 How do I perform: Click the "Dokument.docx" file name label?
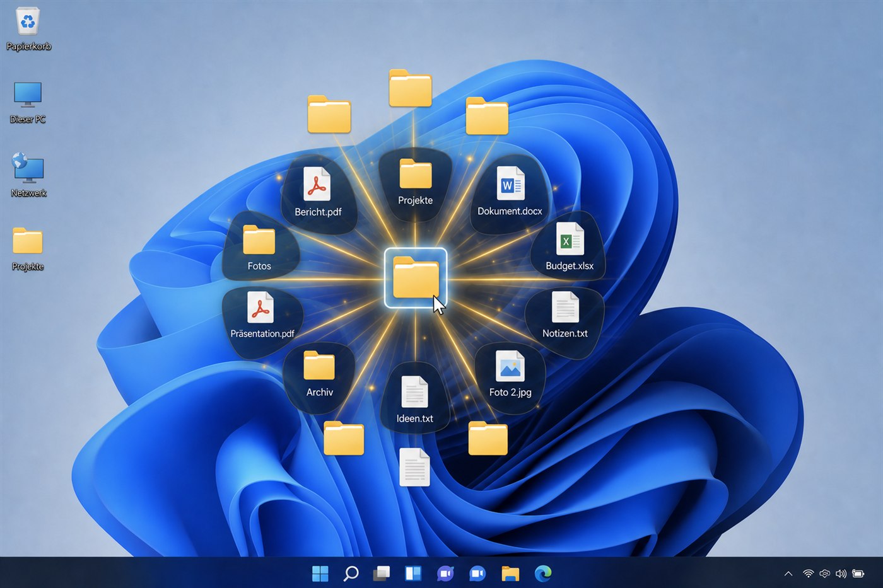[510, 211]
